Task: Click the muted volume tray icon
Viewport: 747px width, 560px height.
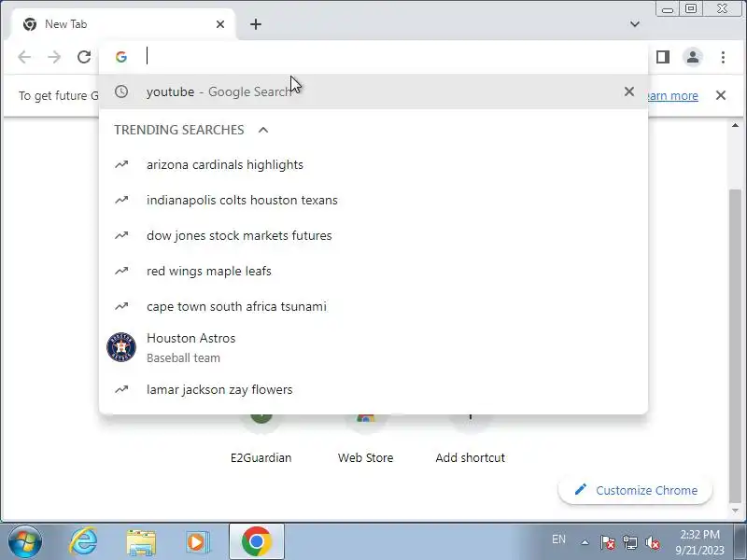Action: click(x=652, y=542)
